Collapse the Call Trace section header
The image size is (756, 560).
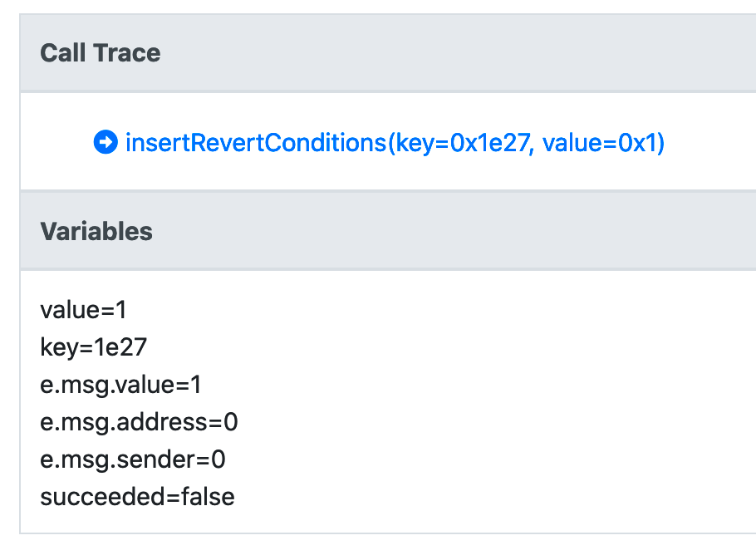point(100,52)
